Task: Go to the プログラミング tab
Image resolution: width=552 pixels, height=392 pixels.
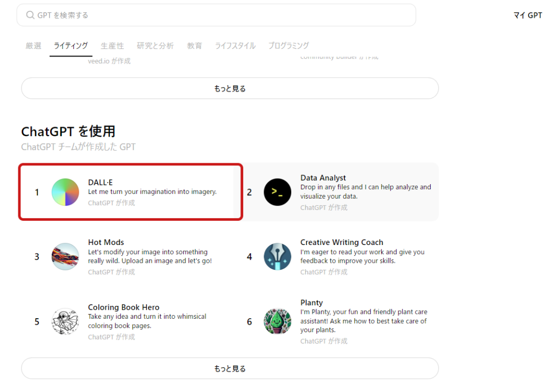Action: click(288, 46)
